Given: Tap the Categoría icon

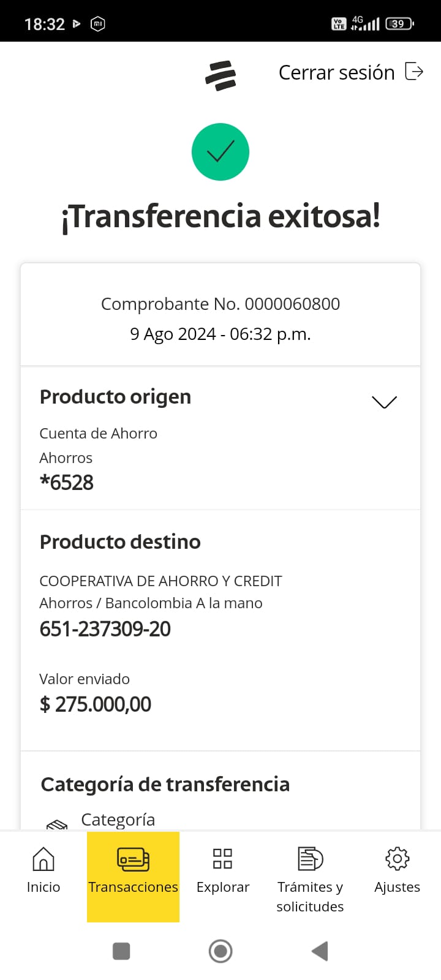Looking at the screenshot, I should coord(58,824).
